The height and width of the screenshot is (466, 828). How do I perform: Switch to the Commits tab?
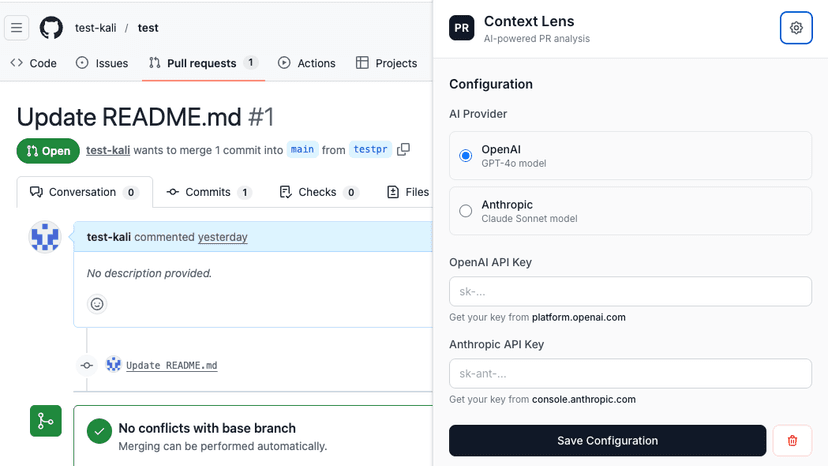pos(209,192)
